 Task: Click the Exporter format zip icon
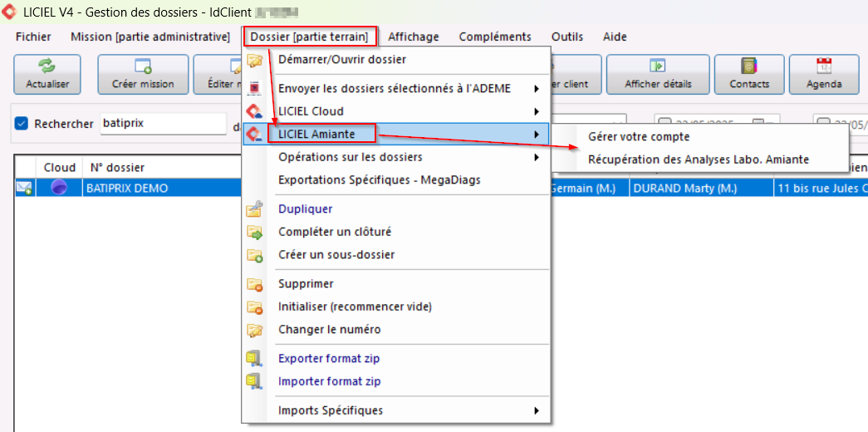pos(255,359)
